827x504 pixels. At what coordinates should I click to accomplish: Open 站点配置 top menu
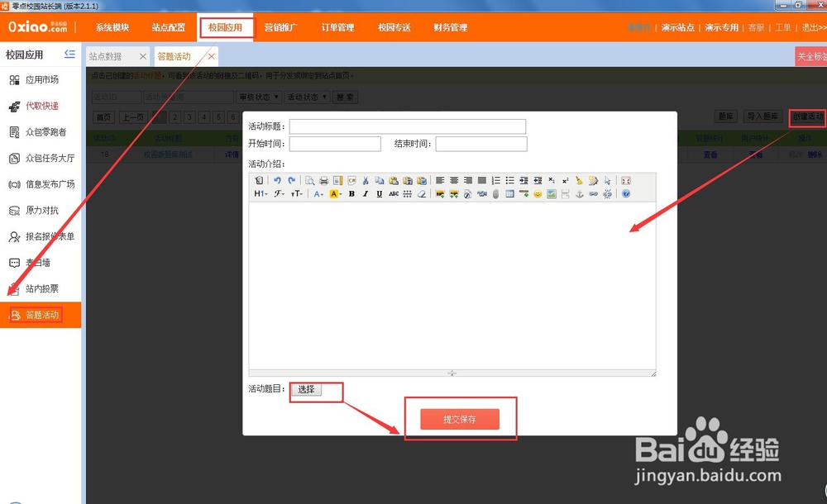click(168, 27)
